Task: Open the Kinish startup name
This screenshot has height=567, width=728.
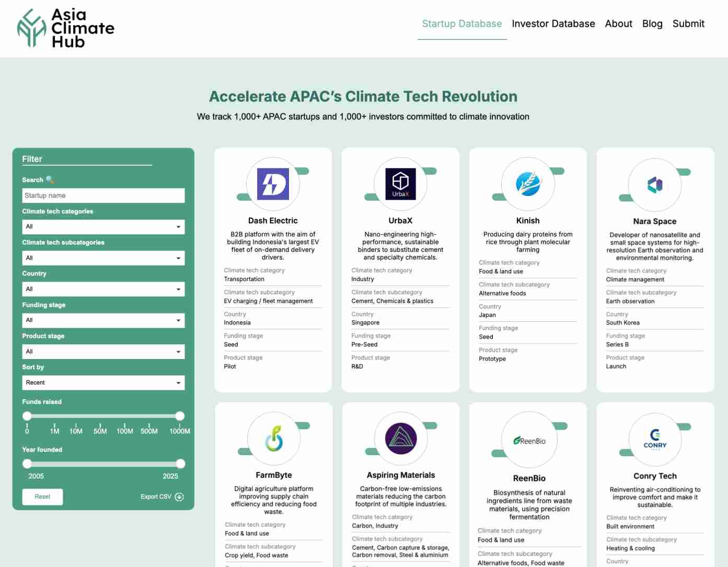Action: click(x=528, y=221)
